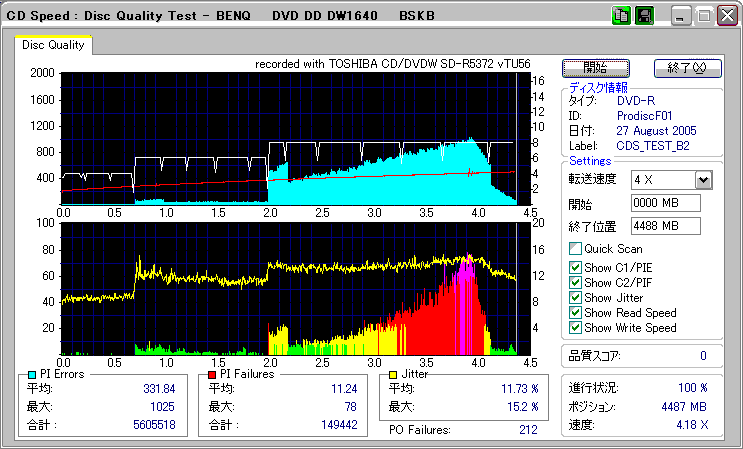Click the 終了位置 field showing 4488 MB
The width and height of the screenshot is (743, 449).
point(665,226)
